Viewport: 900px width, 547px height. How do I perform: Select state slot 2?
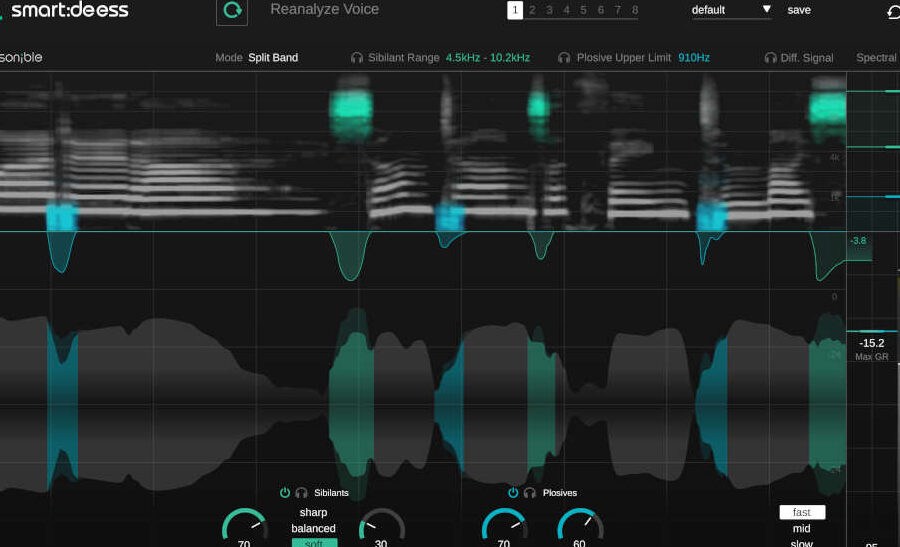point(532,10)
